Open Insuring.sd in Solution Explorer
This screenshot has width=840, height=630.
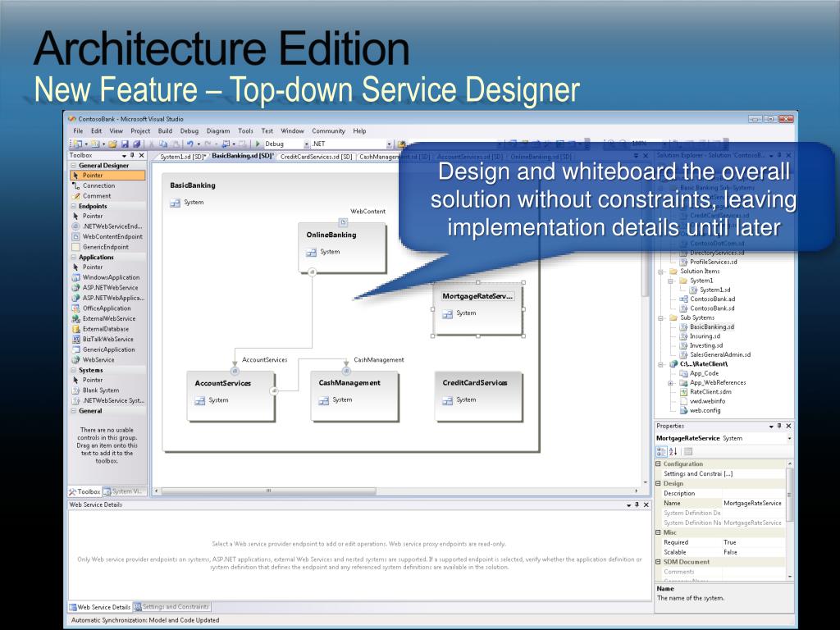click(705, 336)
